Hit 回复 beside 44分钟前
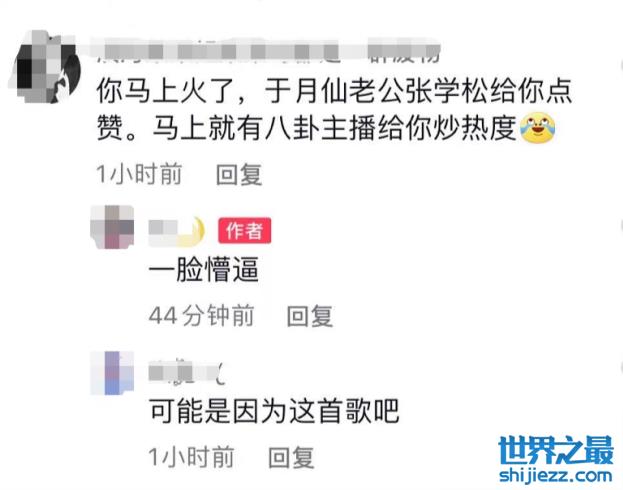This screenshot has width=623, height=490. tap(310, 316)
